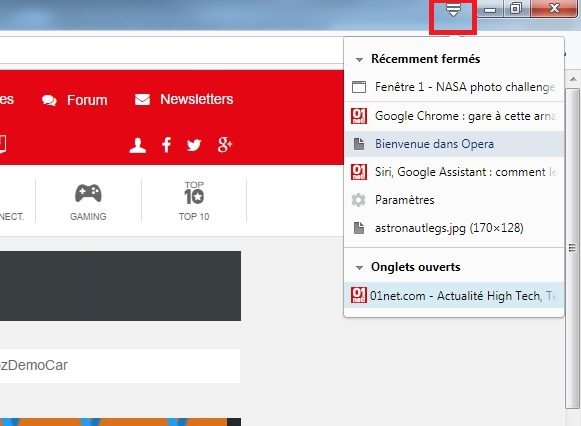This screenshot has height=426, width=581.
Task: Open the 01net Facebook page icon
Action: [166, 145]
